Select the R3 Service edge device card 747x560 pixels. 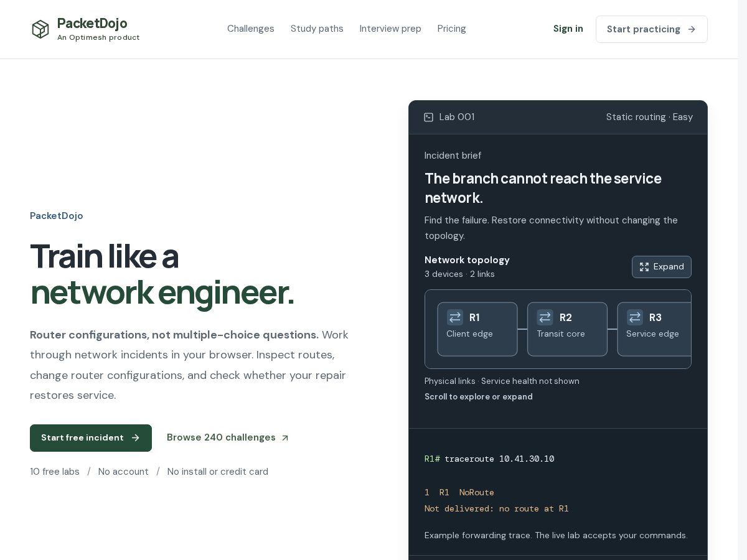coord(654,329)
